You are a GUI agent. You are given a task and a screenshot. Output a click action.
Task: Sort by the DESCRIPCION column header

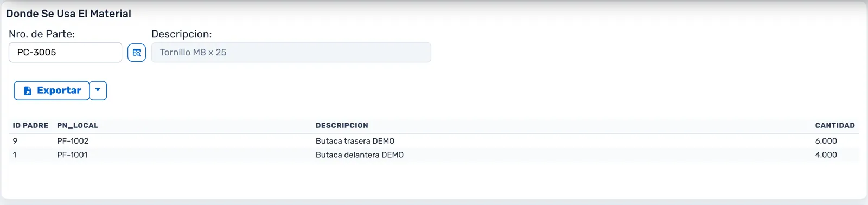342,125
